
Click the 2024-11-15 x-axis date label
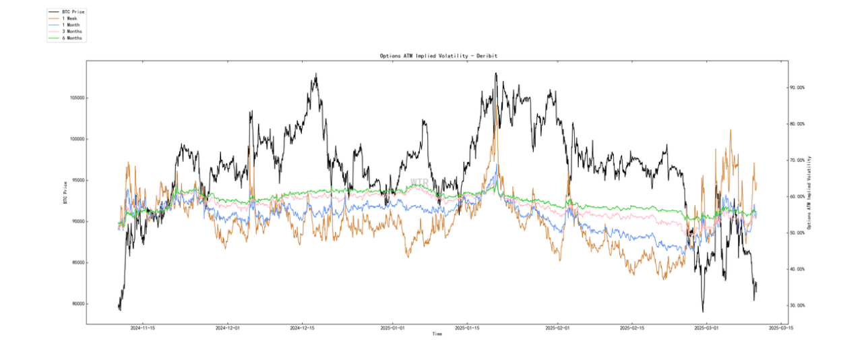click(142, 328)
